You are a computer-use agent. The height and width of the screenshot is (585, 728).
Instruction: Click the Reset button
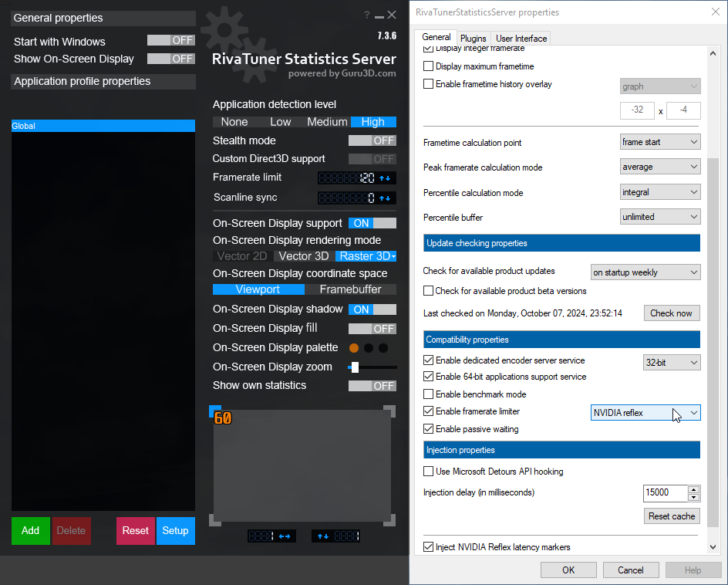pos(136,531)
